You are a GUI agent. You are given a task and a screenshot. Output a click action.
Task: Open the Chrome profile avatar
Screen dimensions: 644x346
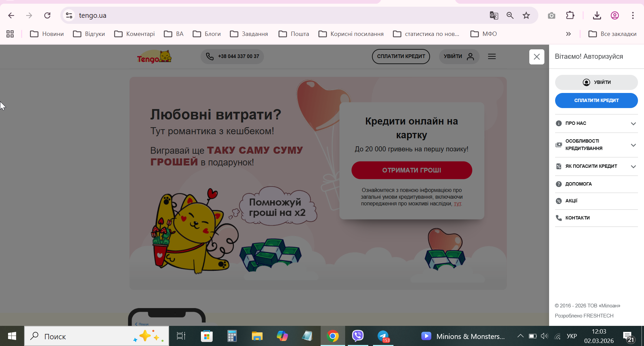tap(614, 15)
